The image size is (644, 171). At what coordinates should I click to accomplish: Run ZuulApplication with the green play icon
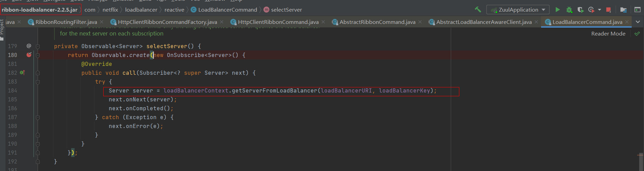tap(557, 10)
